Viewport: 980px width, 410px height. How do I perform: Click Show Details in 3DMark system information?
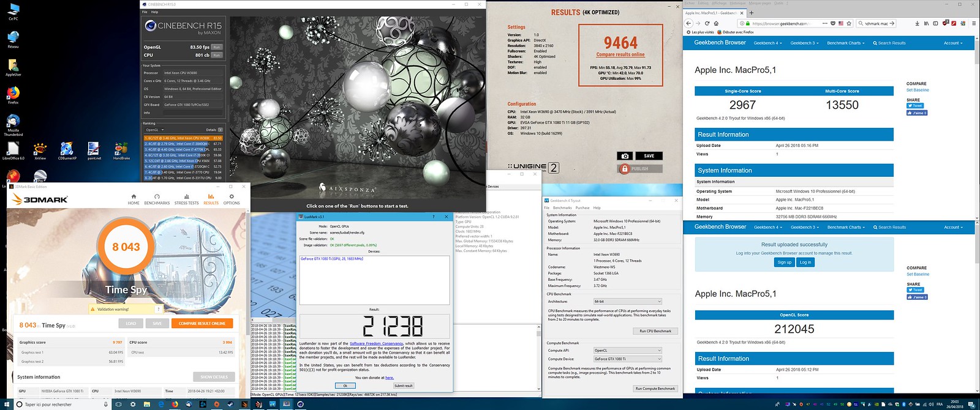[x=214, y=377]
